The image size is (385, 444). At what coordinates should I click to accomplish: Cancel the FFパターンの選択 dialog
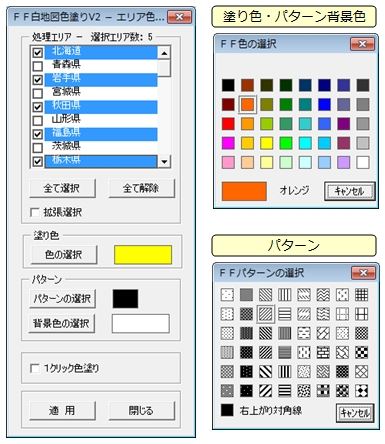[355, 413]
